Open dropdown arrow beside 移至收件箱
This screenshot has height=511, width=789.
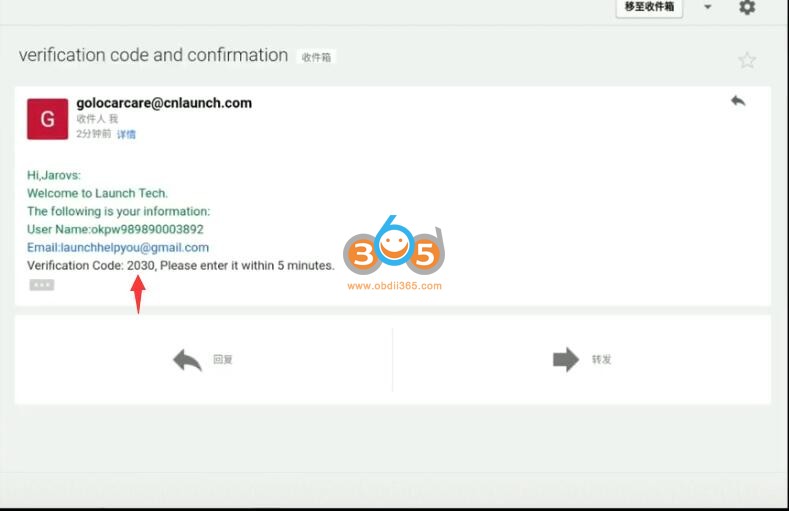pos(707,7)
